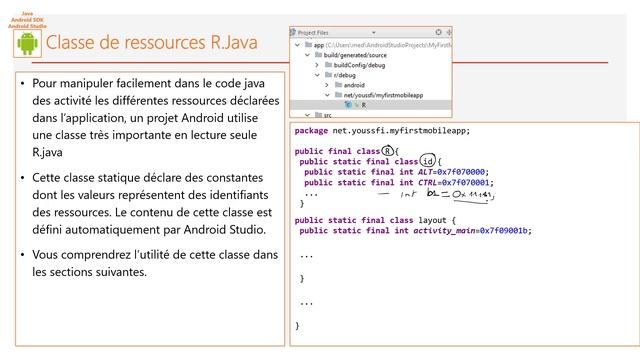
Task: Select the app folder icon
Action: coord(309,44)
